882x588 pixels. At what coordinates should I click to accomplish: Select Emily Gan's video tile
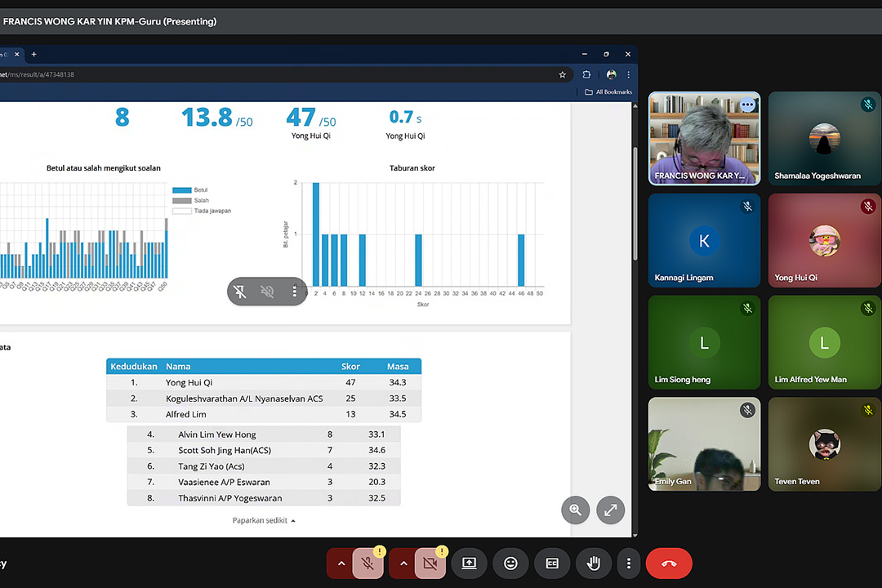(704, 444)
